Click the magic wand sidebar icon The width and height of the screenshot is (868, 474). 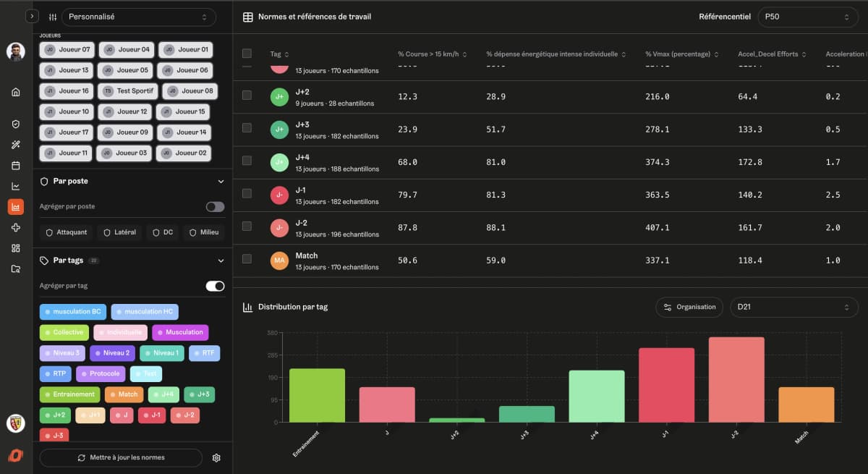click(x=16, y=145)
